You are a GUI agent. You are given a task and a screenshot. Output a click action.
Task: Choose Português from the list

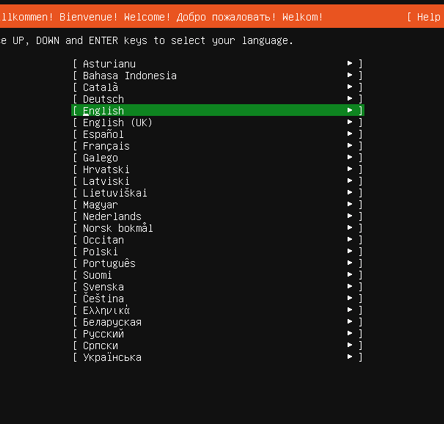(218, 263)
